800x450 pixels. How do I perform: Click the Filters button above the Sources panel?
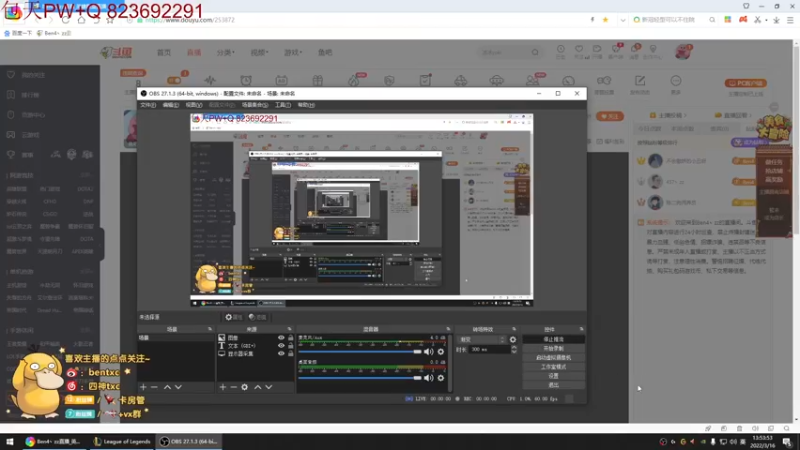258,317
